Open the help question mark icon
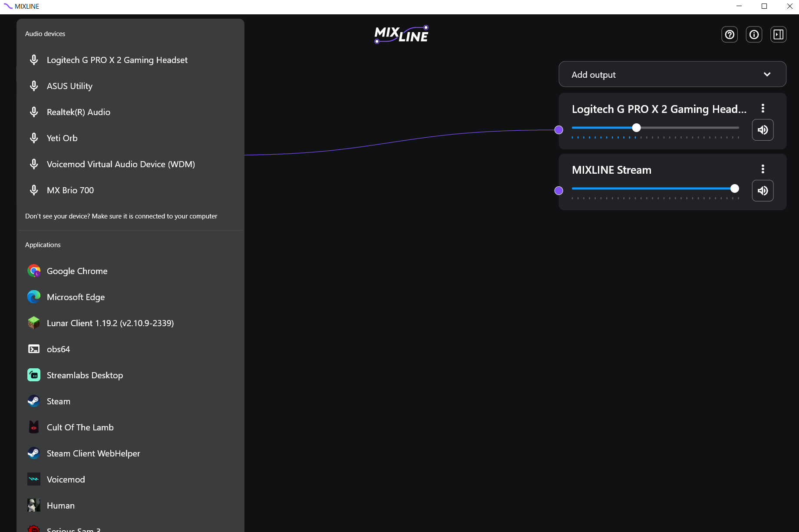799x532 pixels. click(x=730, y=34)
